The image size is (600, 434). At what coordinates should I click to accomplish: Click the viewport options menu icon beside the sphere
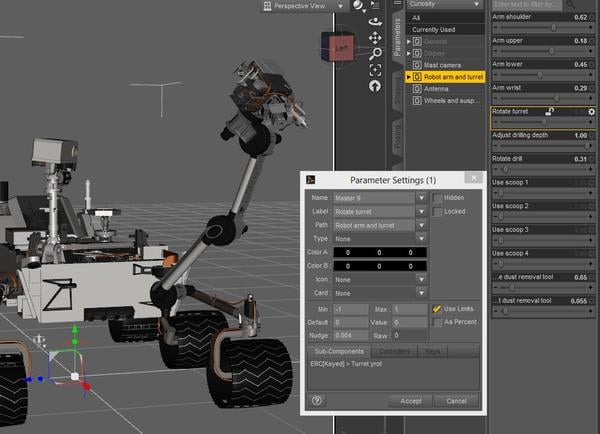point(375,5)
